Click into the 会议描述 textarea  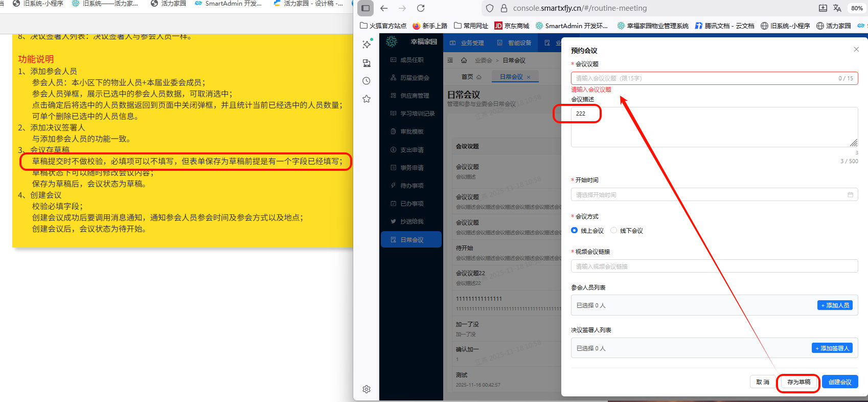714,127
